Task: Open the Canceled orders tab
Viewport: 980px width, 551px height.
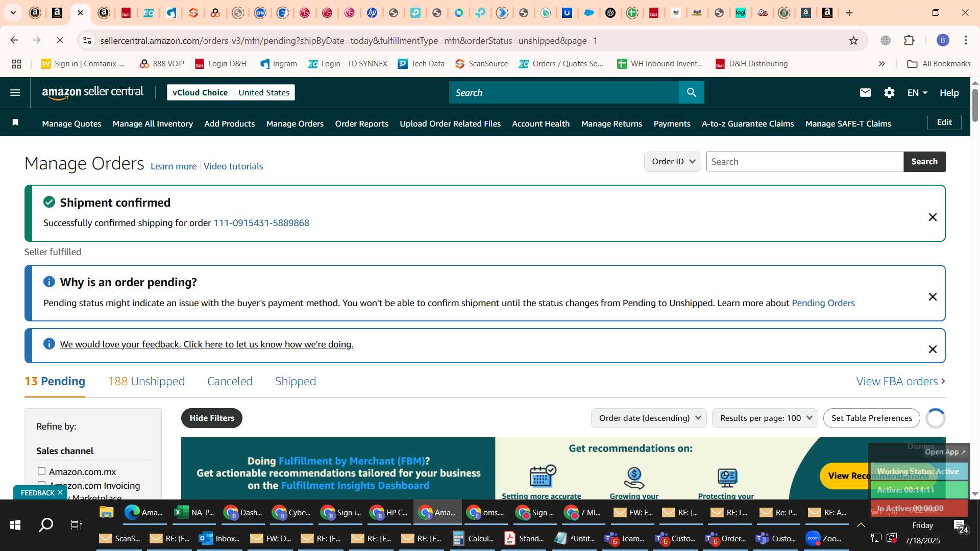Action: pyautogui.click(x=230, y=381)
